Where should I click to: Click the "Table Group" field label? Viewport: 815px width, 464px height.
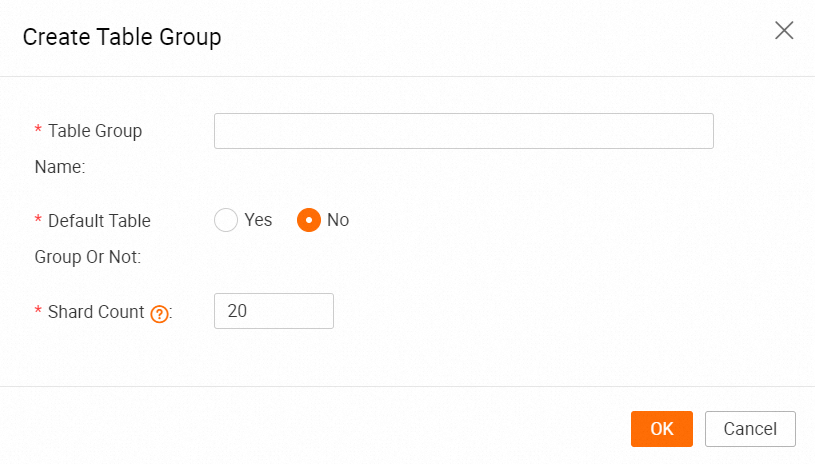click(x=95, y=131)
